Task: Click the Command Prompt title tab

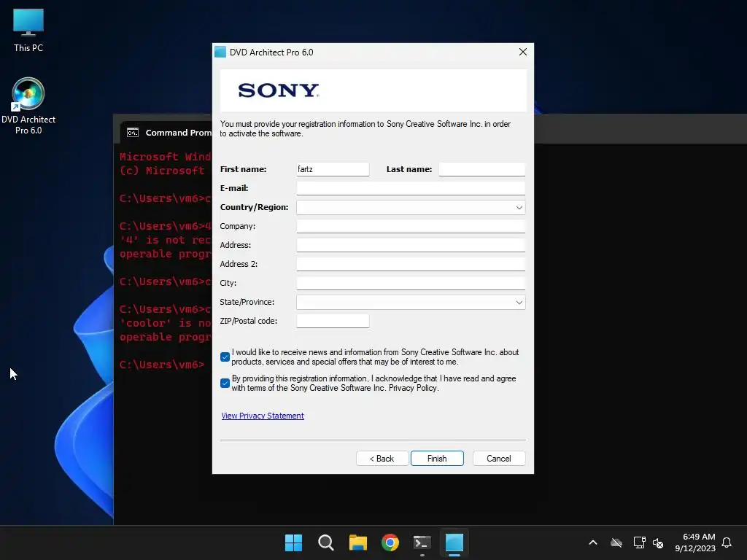Action: [166, 133]
